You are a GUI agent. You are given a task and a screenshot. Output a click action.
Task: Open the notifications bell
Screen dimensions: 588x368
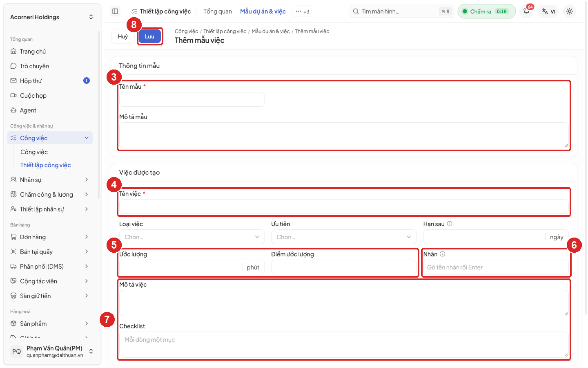pyautogui.click(x=527, y=11)
